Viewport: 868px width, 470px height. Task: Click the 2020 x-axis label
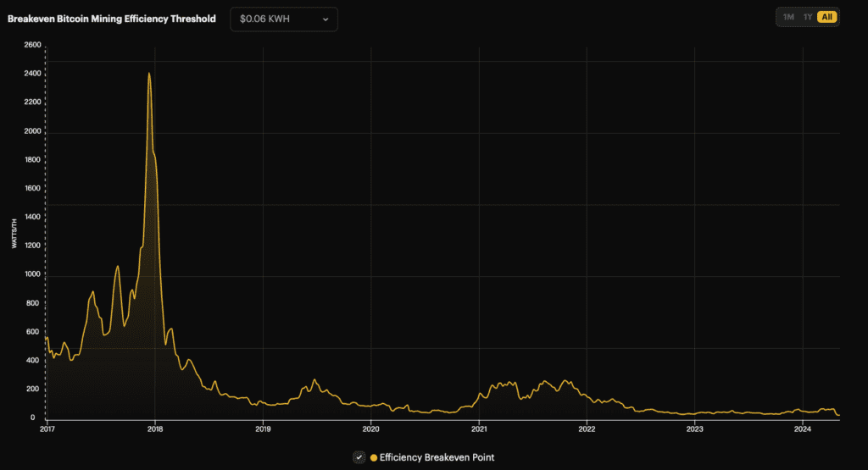pyautogui.click(x=371, y=429)
